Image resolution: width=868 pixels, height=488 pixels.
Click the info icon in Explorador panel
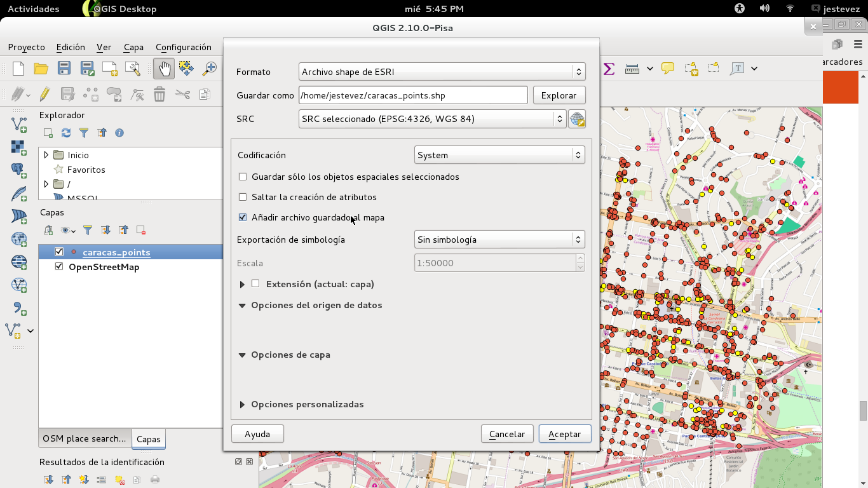click(x=119, y=133)
